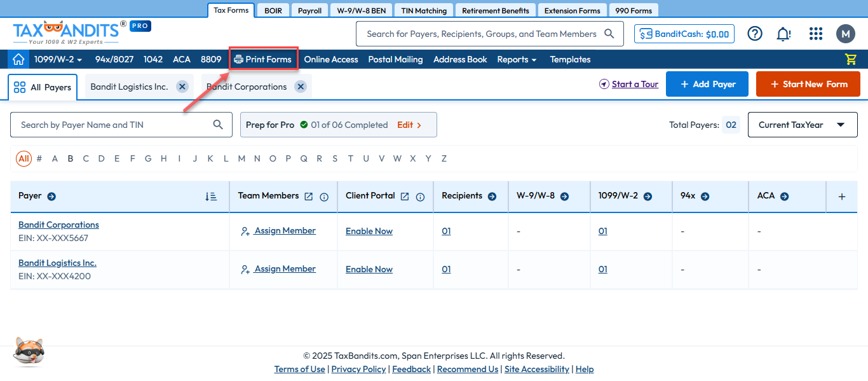Switch to the BOIR product tab
The image size is (868, 381).
click(x=273, y=10)
